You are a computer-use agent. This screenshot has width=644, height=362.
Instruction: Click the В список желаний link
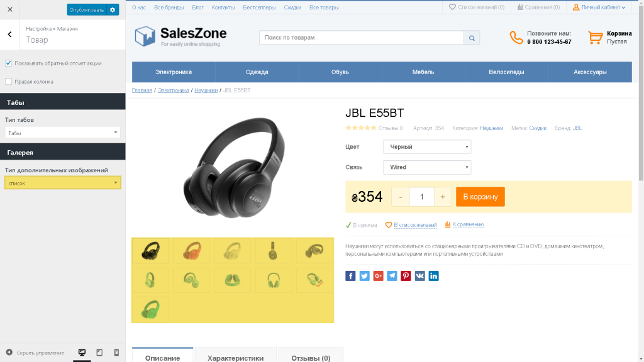point(415,225)
